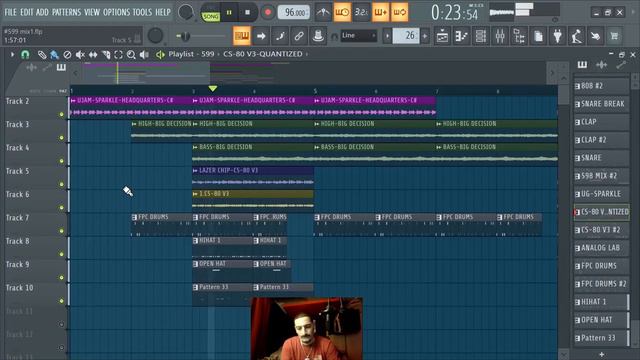Toggle the highlighted snap/typing keyboard button
This screenshot has height=360, width=640.
tap(242, 36)
